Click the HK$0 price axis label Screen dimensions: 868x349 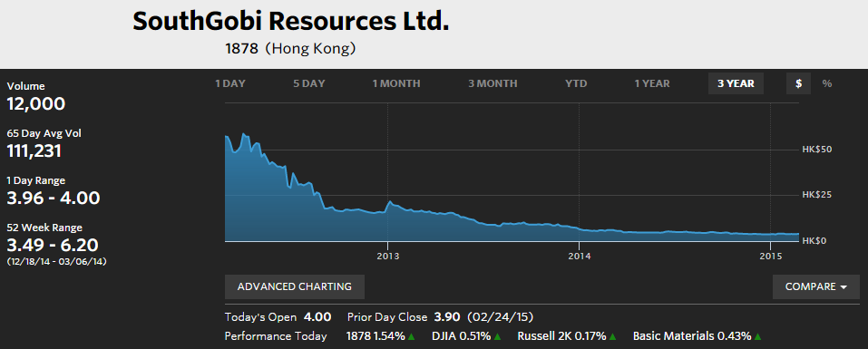814,241
